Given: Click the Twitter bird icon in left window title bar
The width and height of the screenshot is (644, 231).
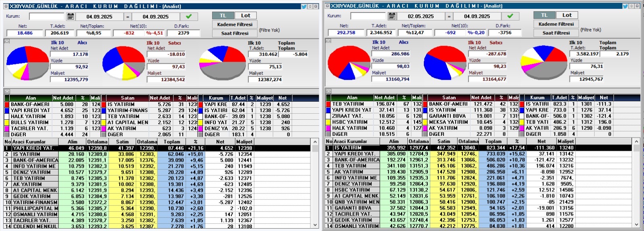Looking at the screenshot, I should point(304,6).
